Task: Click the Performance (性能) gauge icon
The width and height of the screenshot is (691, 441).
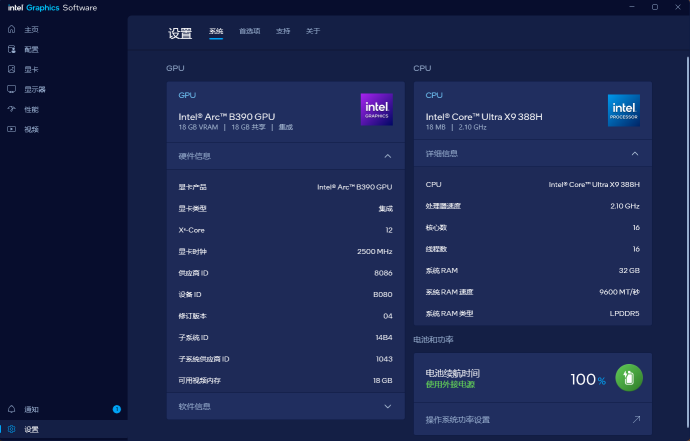Action: [x=12, y=109]
